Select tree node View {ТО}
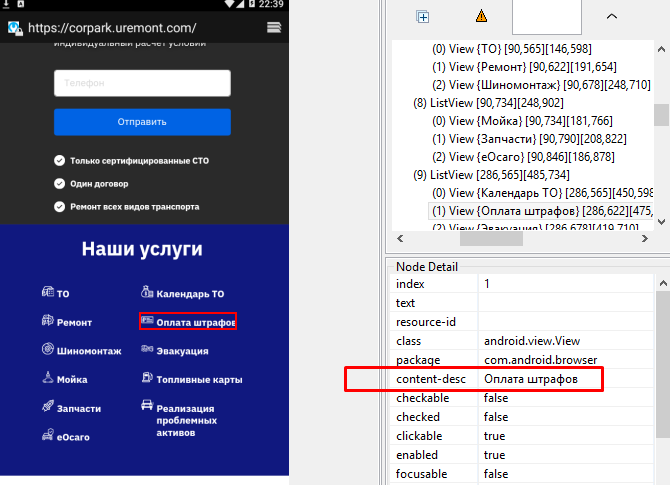The height and width of the screenshot is (485, 670). coord(511,49)
